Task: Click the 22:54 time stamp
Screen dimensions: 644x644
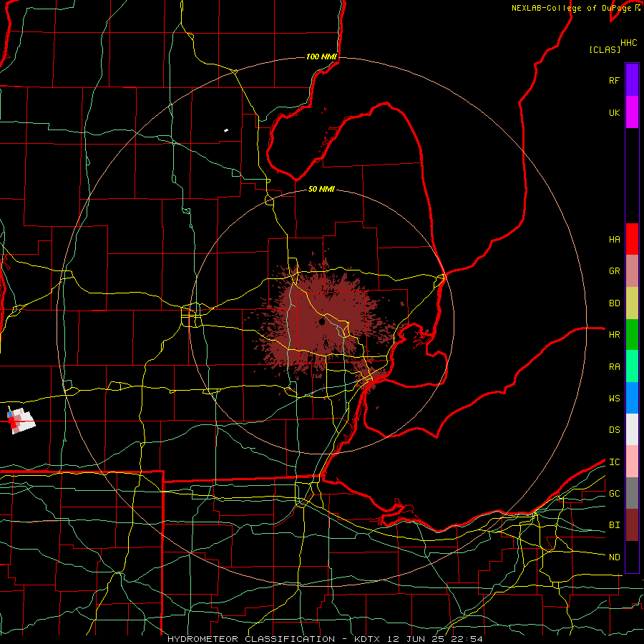Action: (x=466, y=639)
